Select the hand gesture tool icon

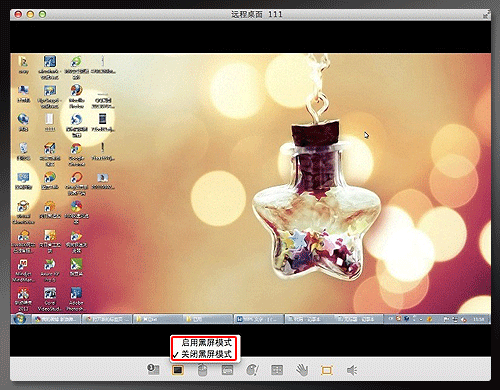(x=302, y=370)
